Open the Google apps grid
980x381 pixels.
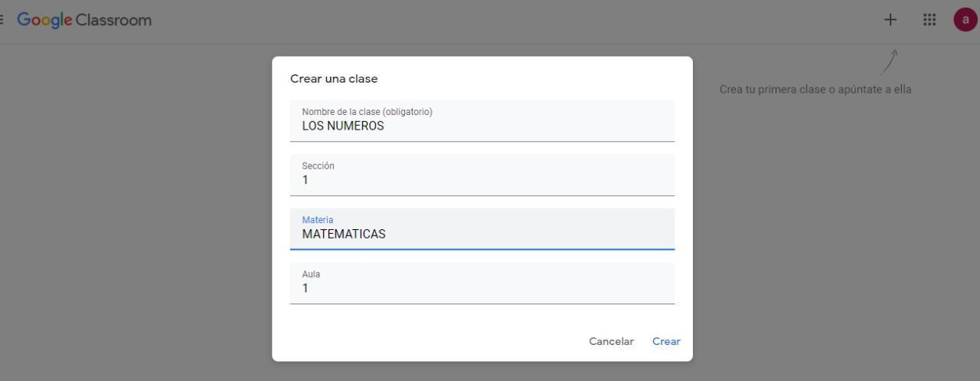929,20
